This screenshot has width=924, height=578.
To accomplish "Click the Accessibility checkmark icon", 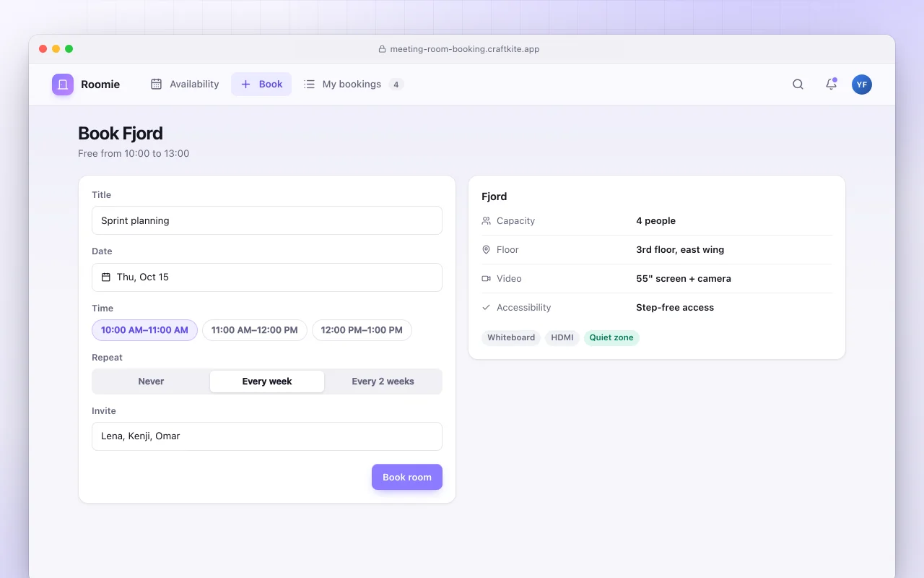I will point(487,308).
